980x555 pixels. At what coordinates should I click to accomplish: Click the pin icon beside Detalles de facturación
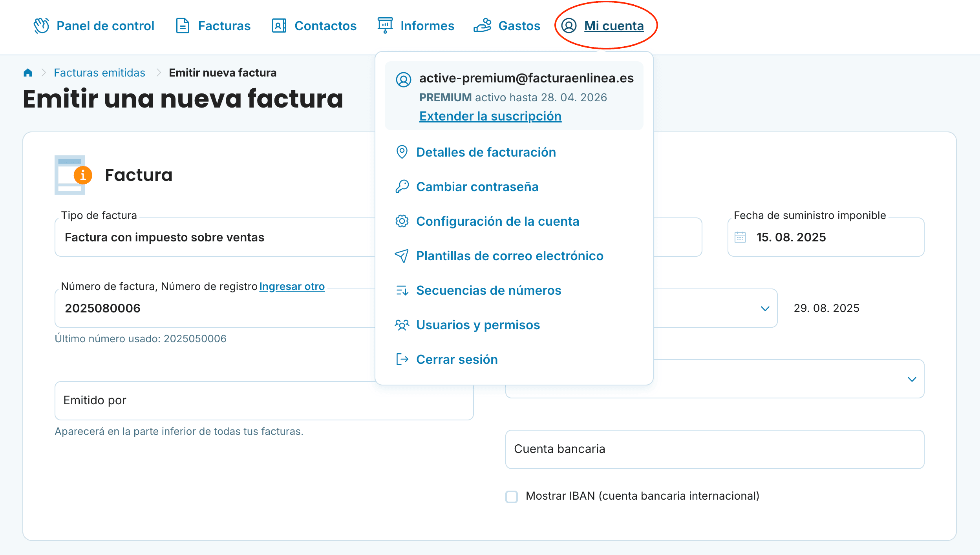[402, 152]
